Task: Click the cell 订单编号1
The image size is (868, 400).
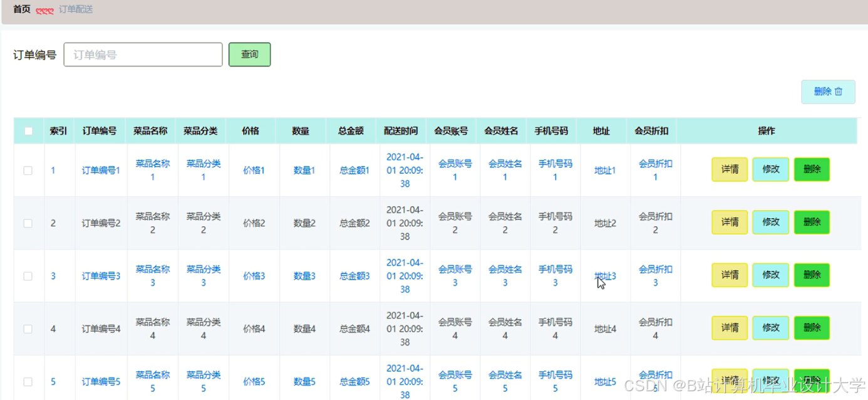Action: 101,171
